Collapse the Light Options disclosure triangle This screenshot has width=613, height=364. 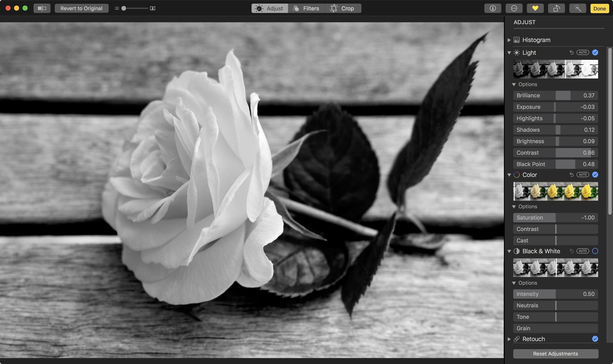(514, 84)
